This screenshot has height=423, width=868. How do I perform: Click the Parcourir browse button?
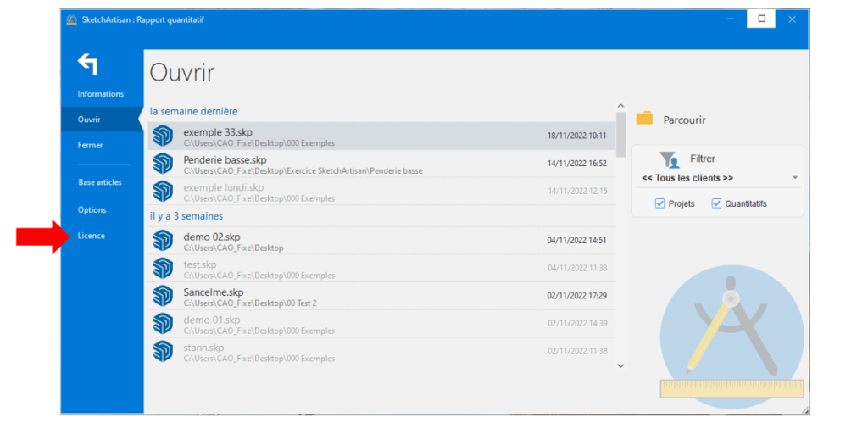point(671,120)
